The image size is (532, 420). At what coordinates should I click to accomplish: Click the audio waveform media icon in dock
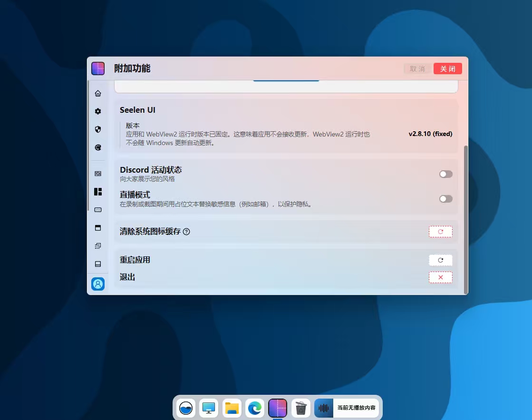point(324,408)
